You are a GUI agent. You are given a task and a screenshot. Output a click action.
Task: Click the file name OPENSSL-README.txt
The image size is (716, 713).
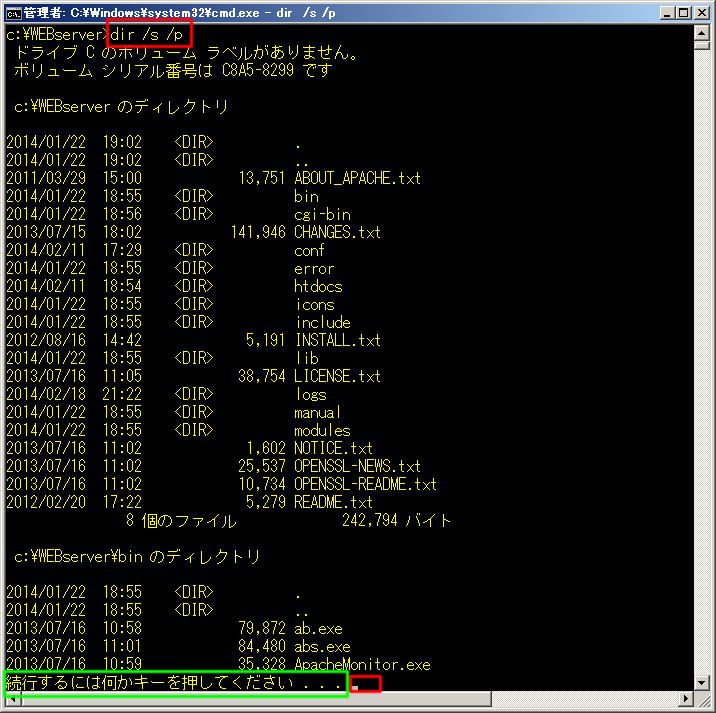pyautogui.click(x=365, y=484)
